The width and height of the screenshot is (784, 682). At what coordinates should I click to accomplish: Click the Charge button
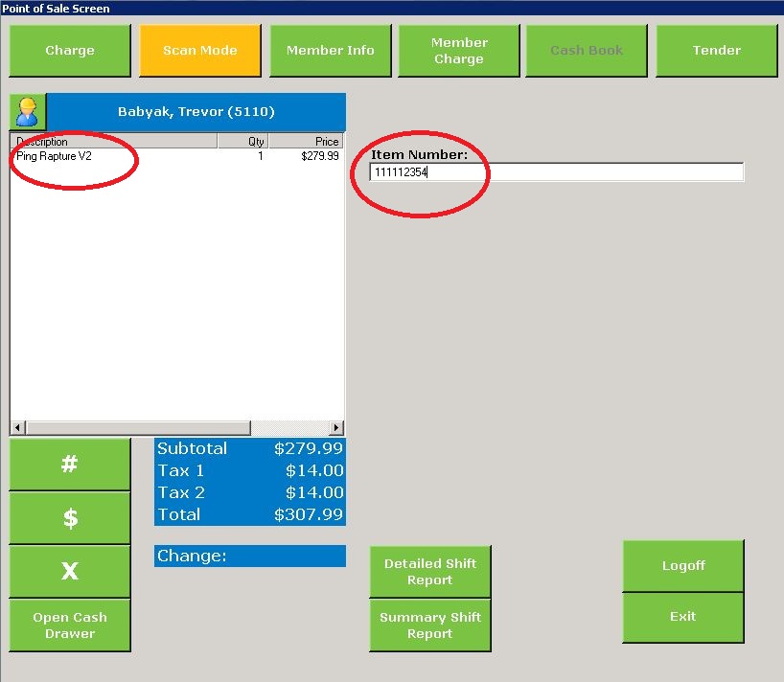70,51
